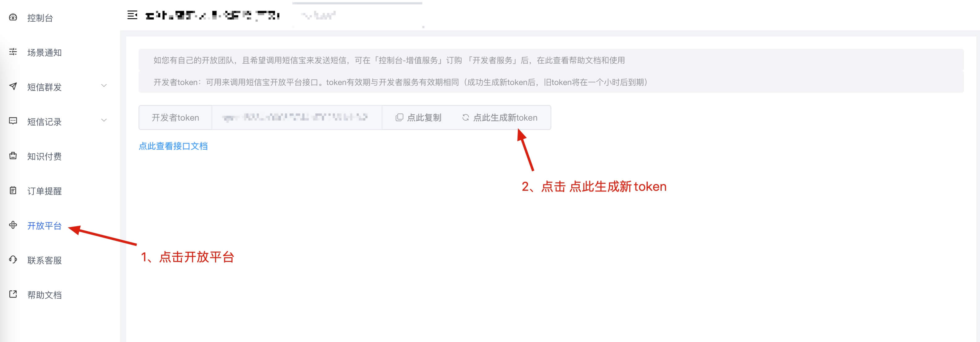980x342 pixels.
Task: Click the 短信记录 message icon
Action: pos(13,121)
